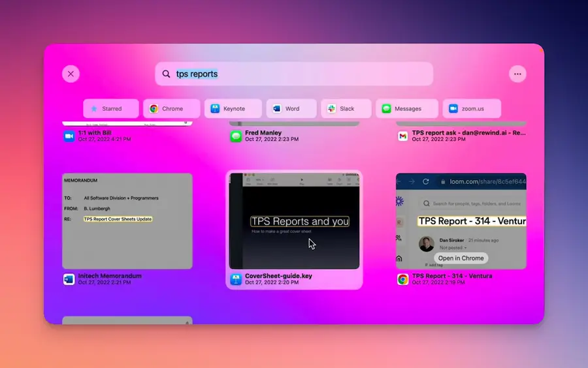This screenshot has width=588, height=368.
Task: Filter results by Keynote
Action: (x=233, y=108)
